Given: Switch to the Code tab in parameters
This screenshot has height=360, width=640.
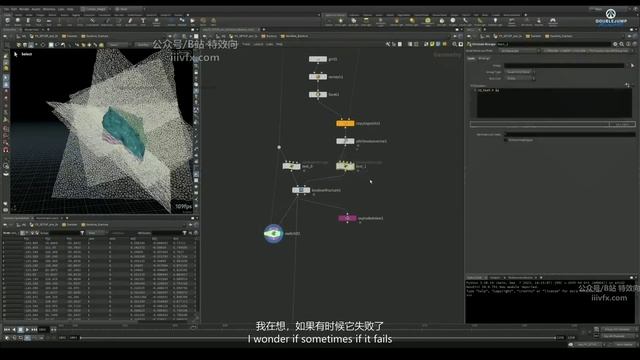Looking at the screenshot, I should pos(471,58).
